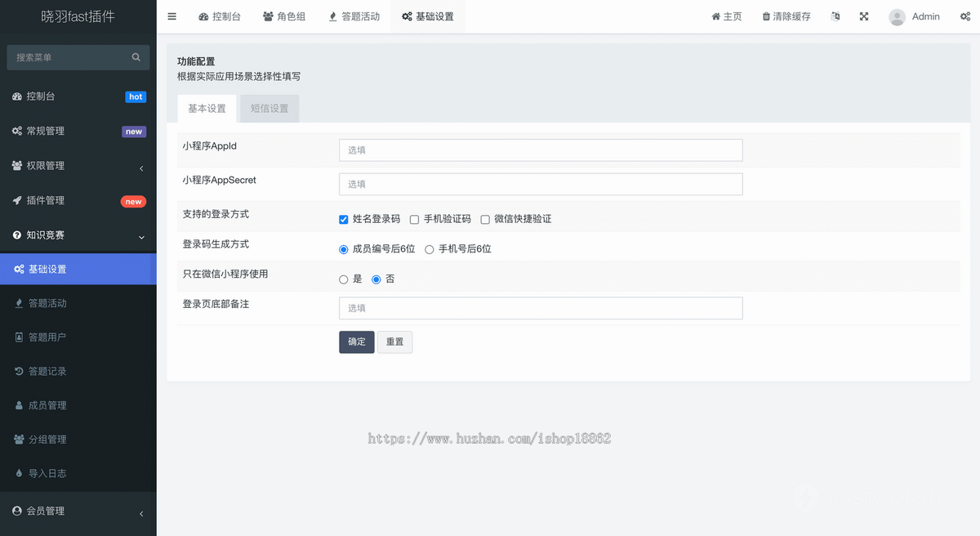Open 答题活动 from the top navigation
Image resolution: width=980 pixels, height=536 pixels.
(x=354, y=16)
